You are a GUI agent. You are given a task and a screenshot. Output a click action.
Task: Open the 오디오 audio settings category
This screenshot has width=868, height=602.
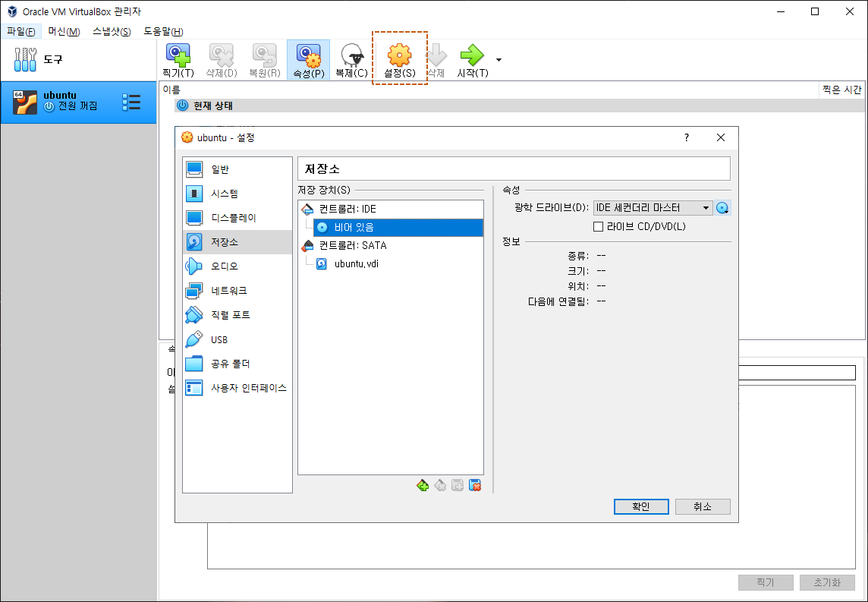(x=237, y=266)
